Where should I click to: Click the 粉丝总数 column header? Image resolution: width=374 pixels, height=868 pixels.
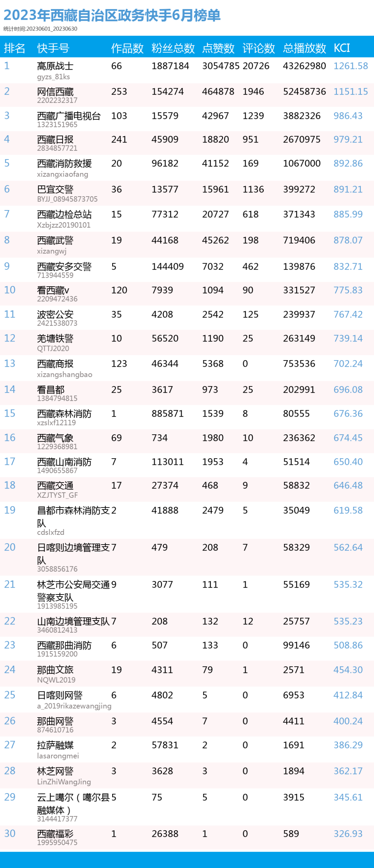pos(173,48)
